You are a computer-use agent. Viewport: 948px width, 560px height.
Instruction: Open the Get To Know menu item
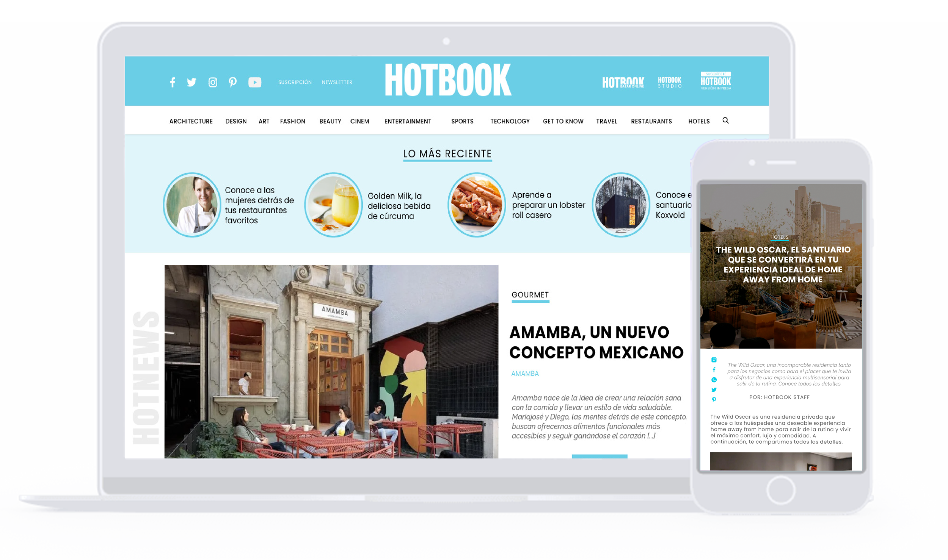point(563,121)
